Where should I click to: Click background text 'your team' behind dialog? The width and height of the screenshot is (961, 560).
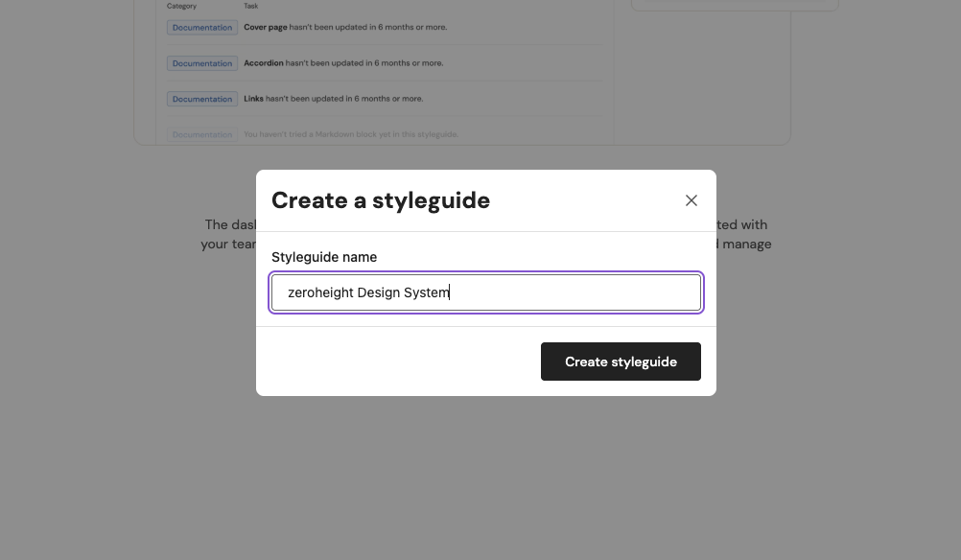[x=227, y=244]
